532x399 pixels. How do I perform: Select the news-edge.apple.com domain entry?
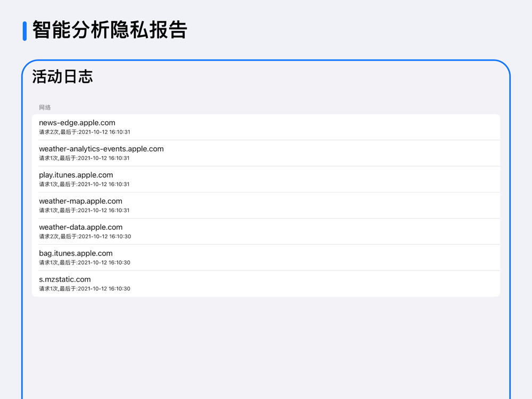[x=266, y=127]
